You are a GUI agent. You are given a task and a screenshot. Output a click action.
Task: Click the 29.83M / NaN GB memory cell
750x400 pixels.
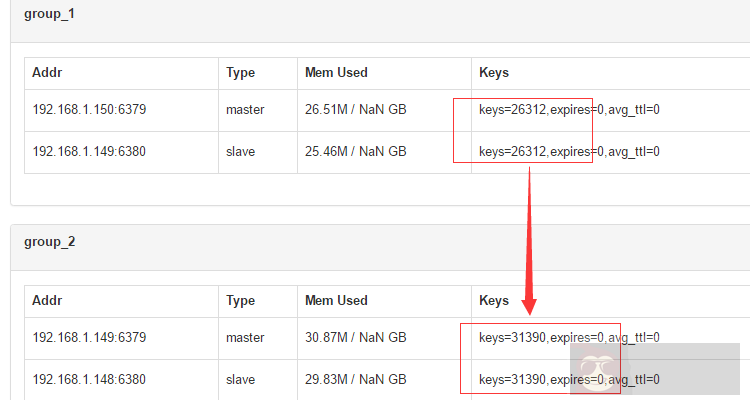[355, 380]
